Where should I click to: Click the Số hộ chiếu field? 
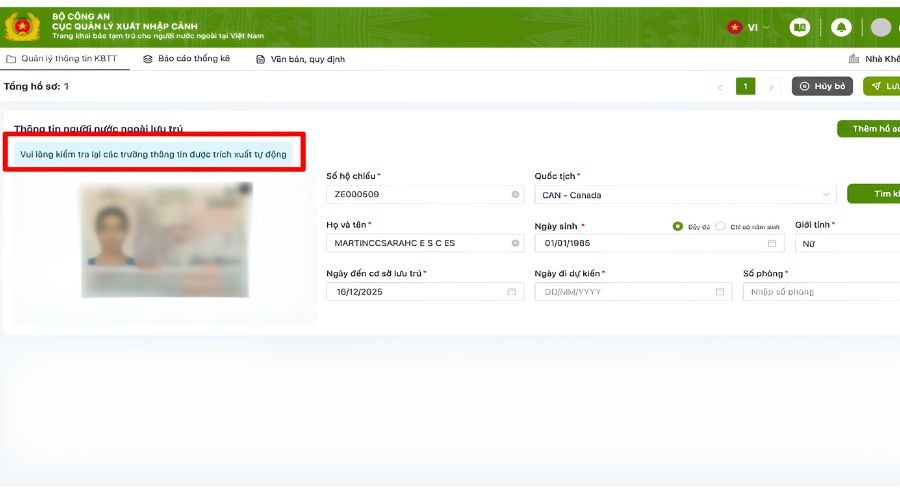pyautogui.click(x=425, y=195)
